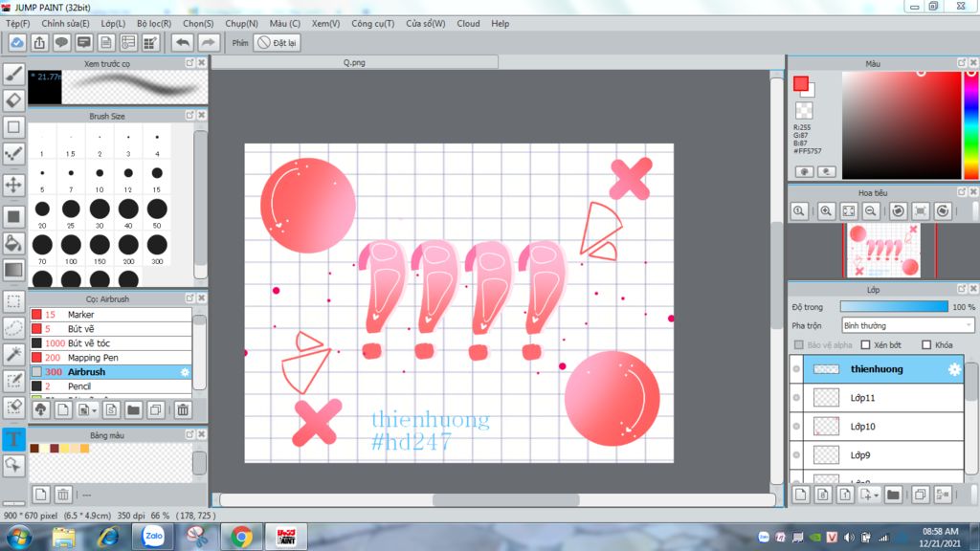
Task: Adjust the Độ trong opacity slider
Action: (x=894, y=307)
